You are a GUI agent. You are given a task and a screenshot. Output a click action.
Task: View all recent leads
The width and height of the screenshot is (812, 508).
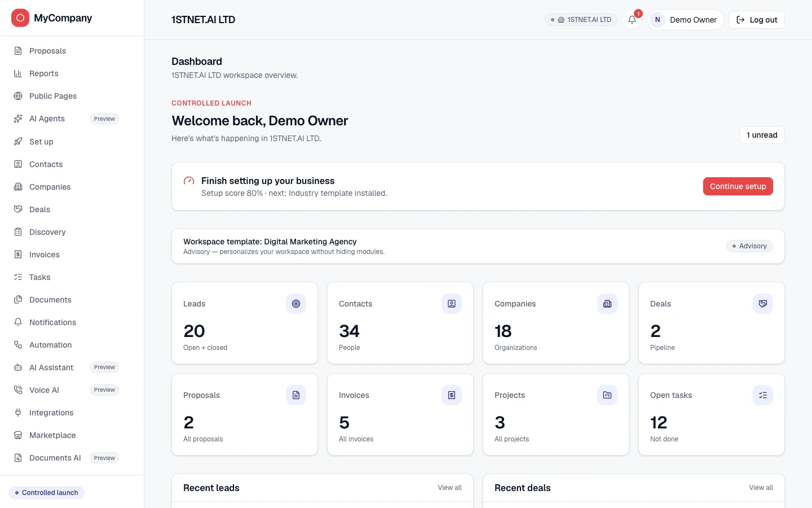[449, 488]
